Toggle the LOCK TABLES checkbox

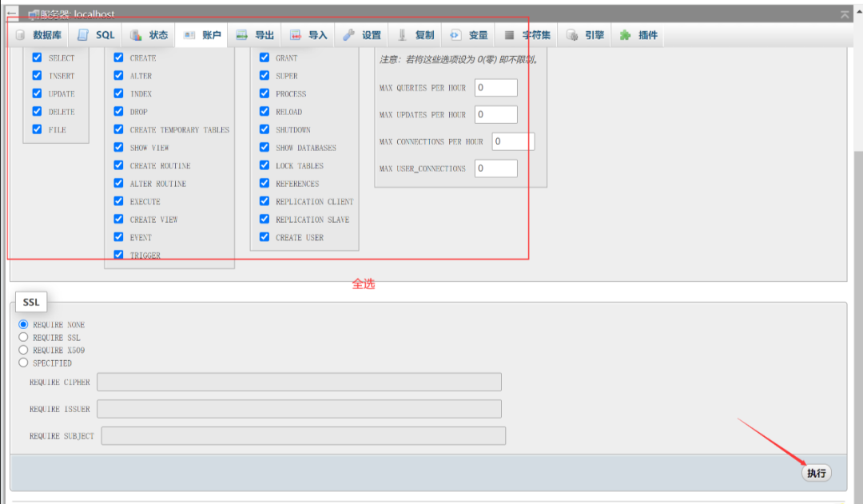coord(264,165)
